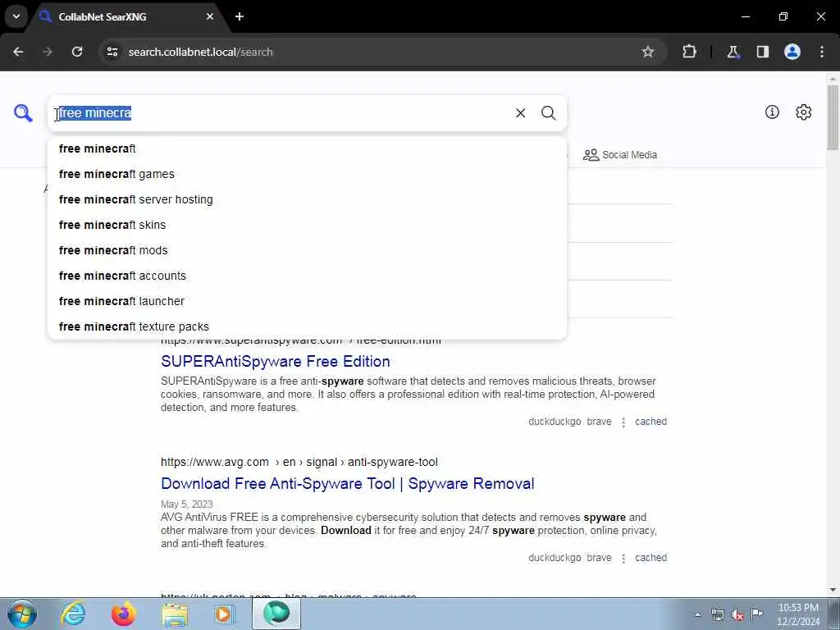Click in the search query input field
This screenshot has height=630, width=840.
[x=281, y=113]
